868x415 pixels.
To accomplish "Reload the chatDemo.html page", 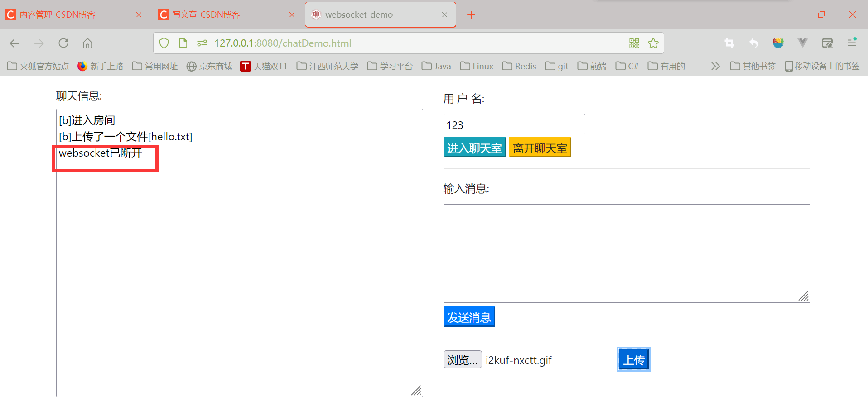I will click(x=63, y=43).
